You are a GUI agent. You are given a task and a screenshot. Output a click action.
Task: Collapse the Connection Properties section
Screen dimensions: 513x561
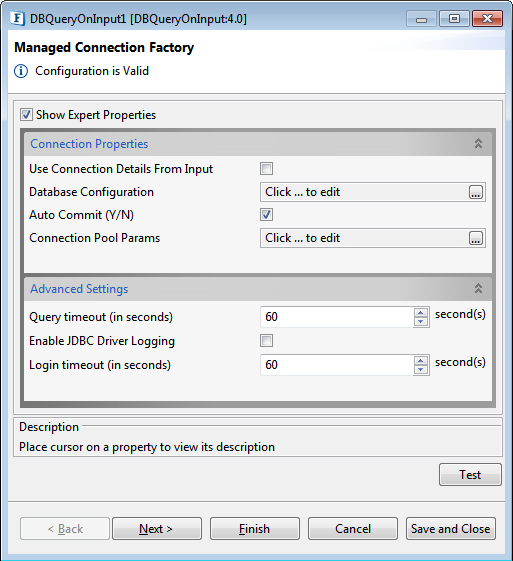[478, 143]
